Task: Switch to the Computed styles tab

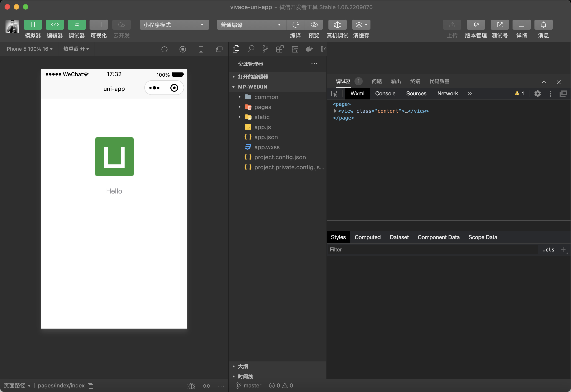Action: tap(367, 237)
